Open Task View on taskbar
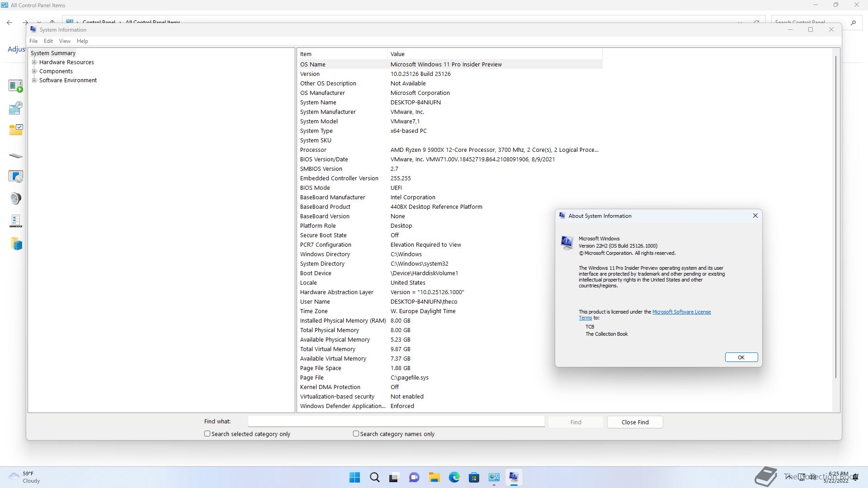The height and width of the screenshot is (488, 868). pos(394,477)
